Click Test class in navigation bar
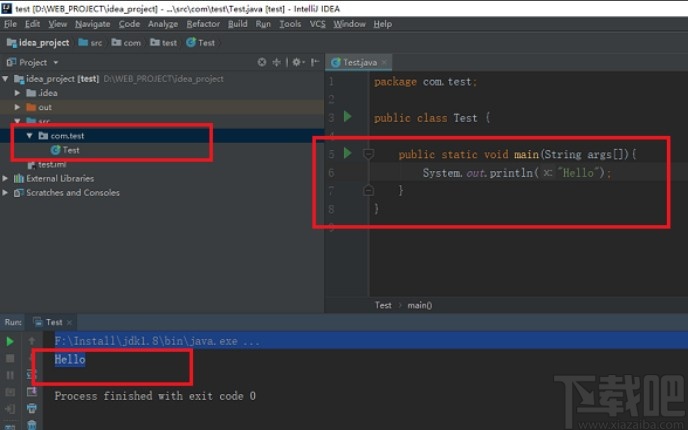This screenshot has height=430, width=688. (201, 43)
